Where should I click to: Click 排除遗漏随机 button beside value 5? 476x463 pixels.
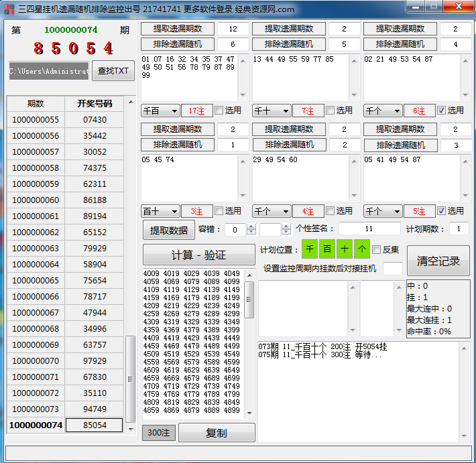click(289, 44)
